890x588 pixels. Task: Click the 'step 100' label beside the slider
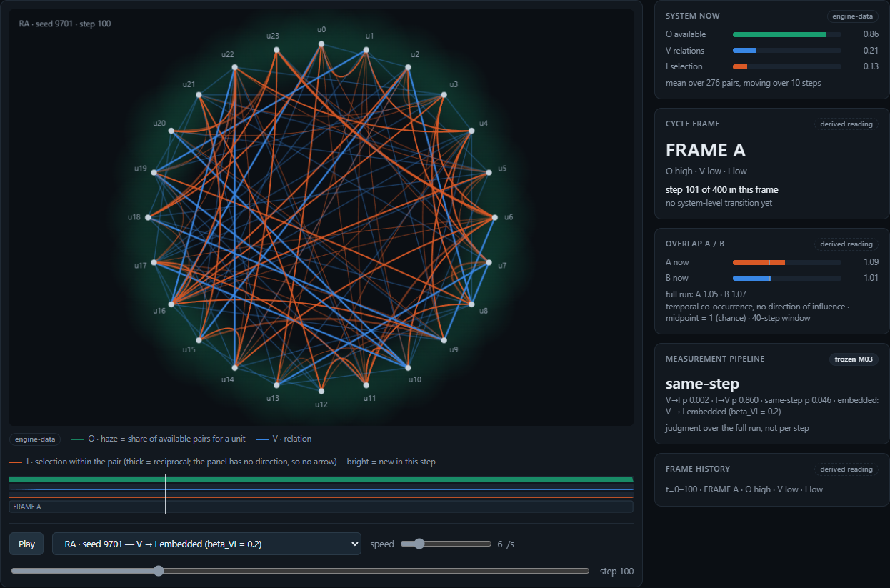[x=616, y=571]
